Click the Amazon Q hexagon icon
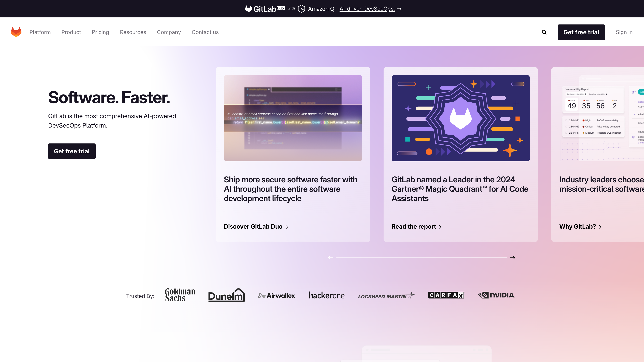This screenshot has height=362, width=644. click(302, 9)
